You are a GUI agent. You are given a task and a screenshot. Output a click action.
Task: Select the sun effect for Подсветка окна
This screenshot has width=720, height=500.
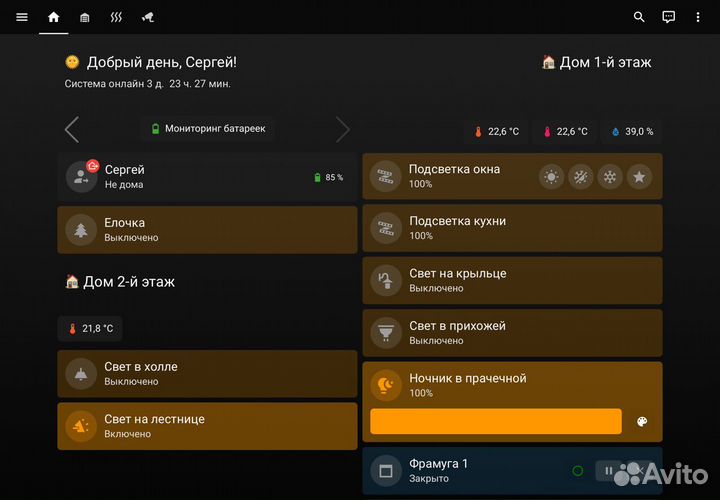551,177
